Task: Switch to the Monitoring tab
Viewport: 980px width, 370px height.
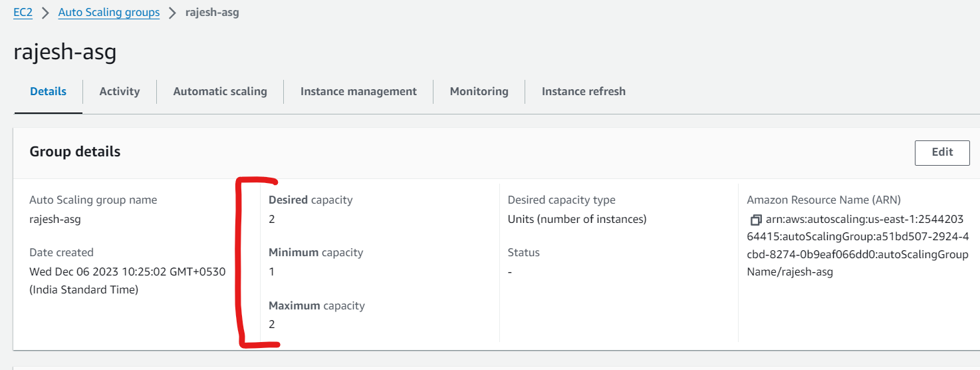Action: (x=479, y=92)
